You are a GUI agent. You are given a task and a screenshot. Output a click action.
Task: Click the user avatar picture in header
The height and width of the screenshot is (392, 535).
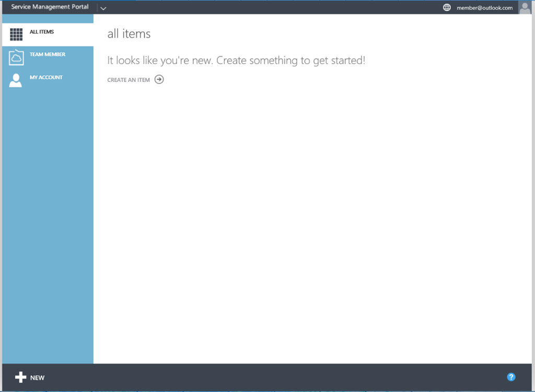[x=525, y=7]
